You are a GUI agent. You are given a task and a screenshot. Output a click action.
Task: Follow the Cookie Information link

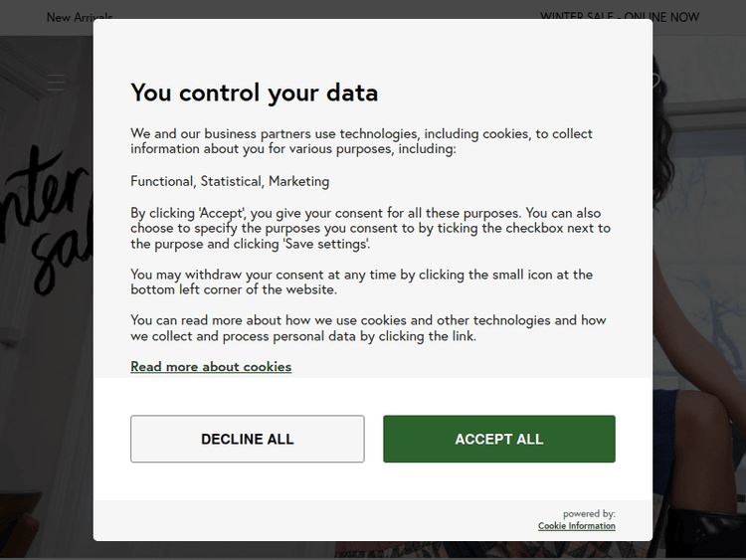point(576,526)
